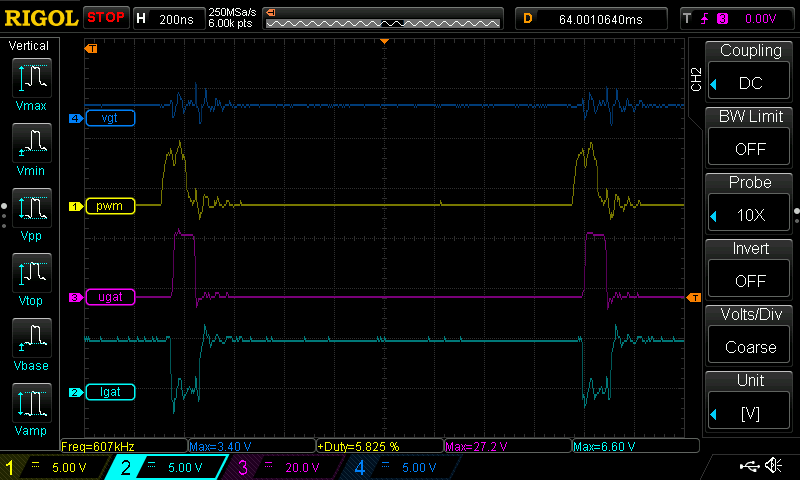Click the 250MSa/s sample rate readout
Image resolution: width=800 pixels, height=480 pixels.
coord(232,12)
